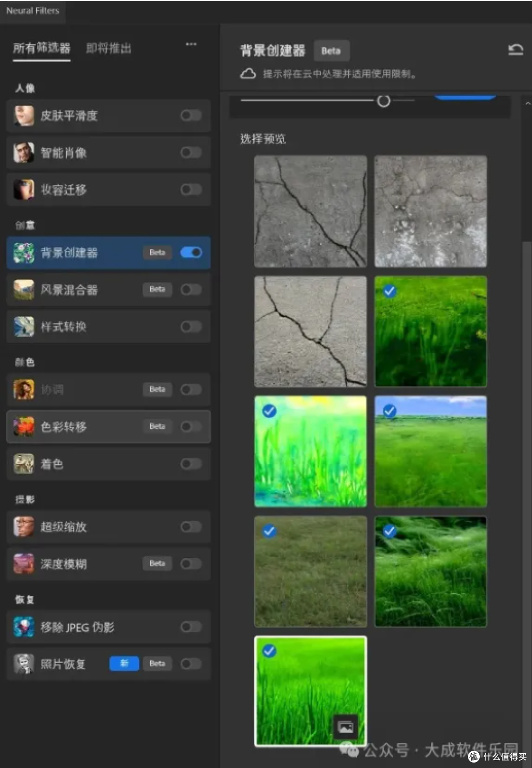This screenshot has height=768, width=532.
Task: Click the image icon on the last grass thumbnail
Action: (345, 727)
